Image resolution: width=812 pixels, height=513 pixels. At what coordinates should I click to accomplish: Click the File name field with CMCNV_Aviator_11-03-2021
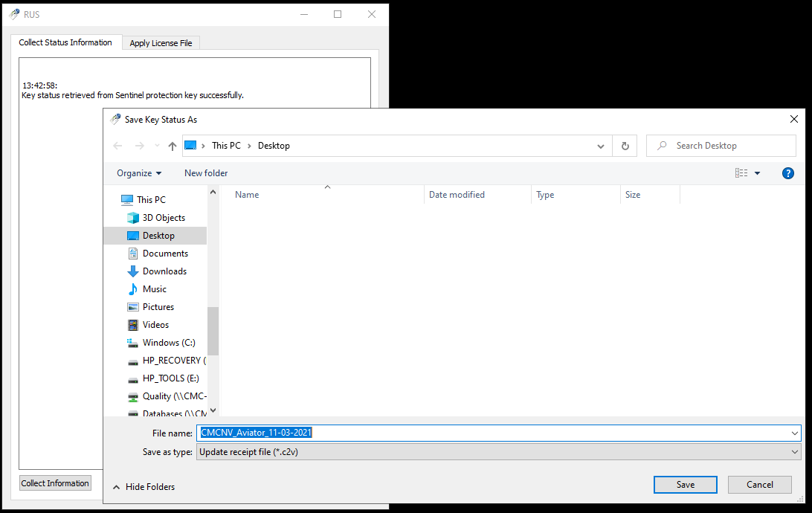tap(499, 433)
